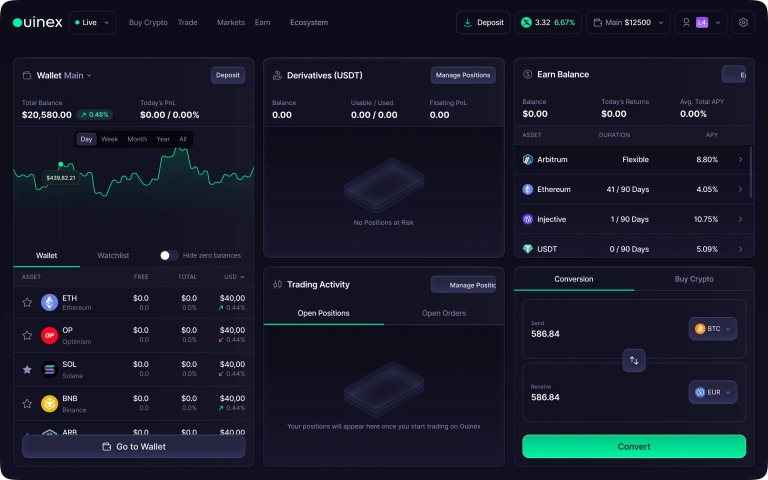Screen dimensions: 768x480
Task: Click the Send amount field 586.84
Action: click(x=545, y=334)
